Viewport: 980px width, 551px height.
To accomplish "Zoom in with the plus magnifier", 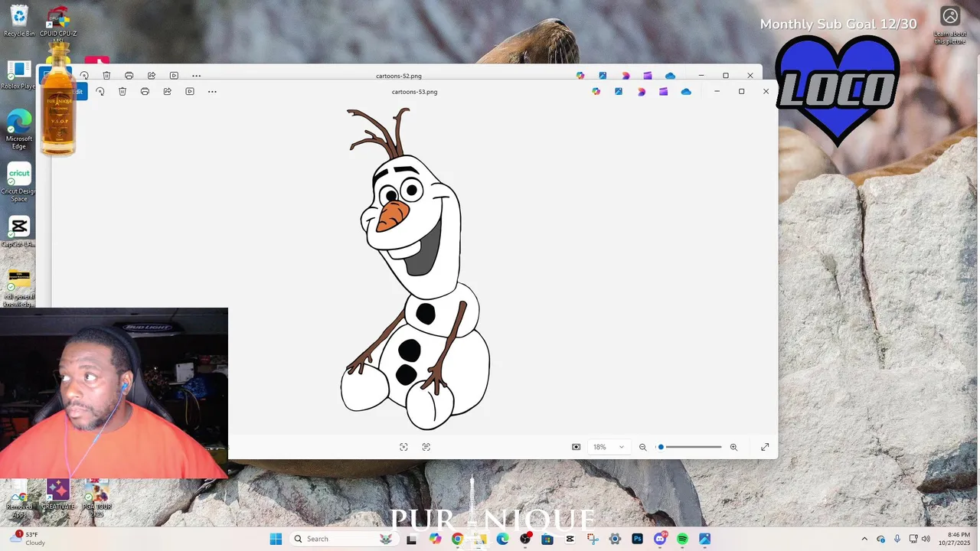I will pyautogui.click(x=733, y=447).
